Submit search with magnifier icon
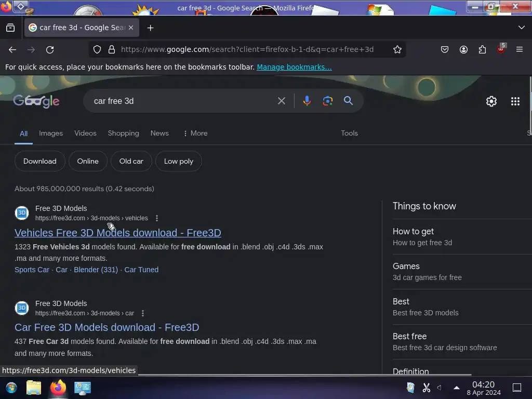The height and width of the screenshot is (399, 532). 348,101
